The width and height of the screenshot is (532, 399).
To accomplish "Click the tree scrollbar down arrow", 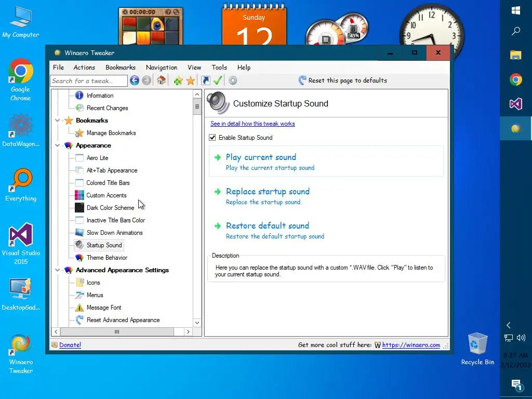I will [x=197, y=323].
